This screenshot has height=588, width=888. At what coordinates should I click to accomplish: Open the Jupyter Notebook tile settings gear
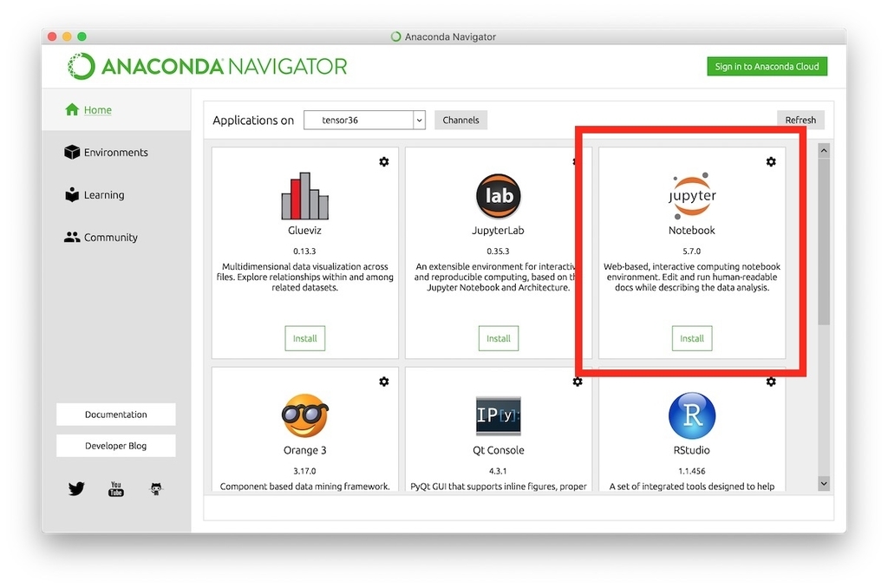tap(771, 162)
